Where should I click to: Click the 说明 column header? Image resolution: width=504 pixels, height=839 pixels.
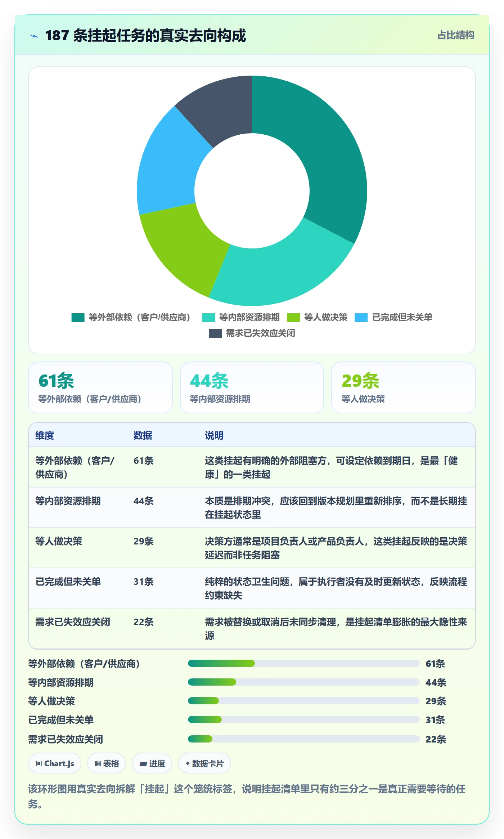point(214,436)
